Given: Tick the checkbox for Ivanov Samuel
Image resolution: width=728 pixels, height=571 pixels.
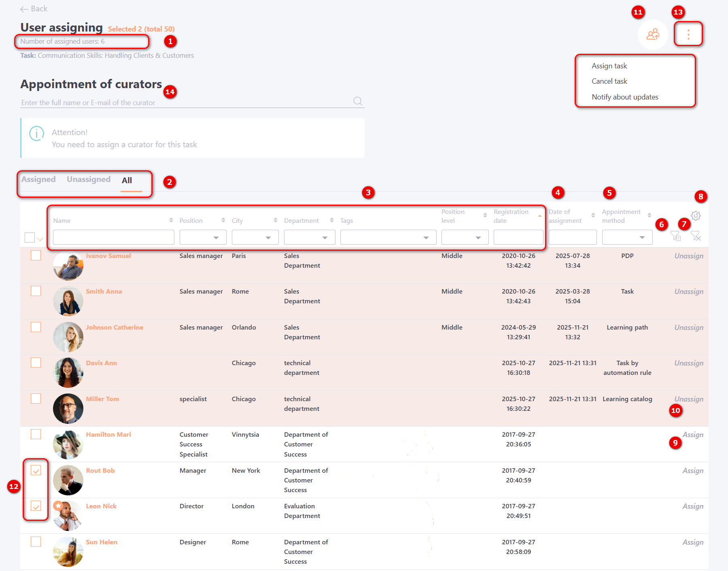Looking at the screenshot, I should (x=36, y=256).
